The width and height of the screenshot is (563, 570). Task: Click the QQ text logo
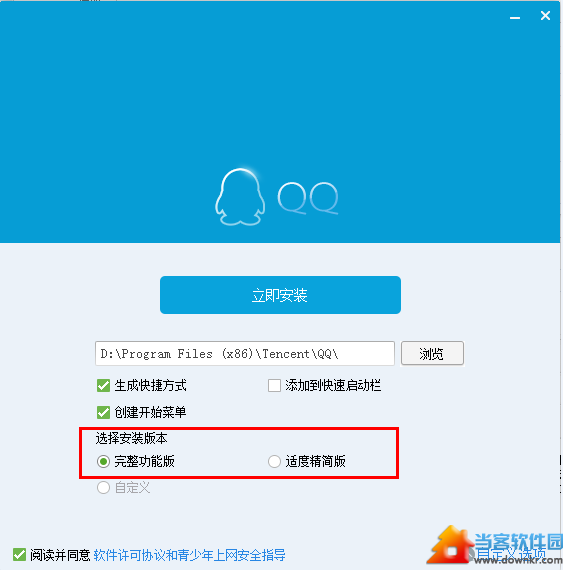tap(308, 198)
